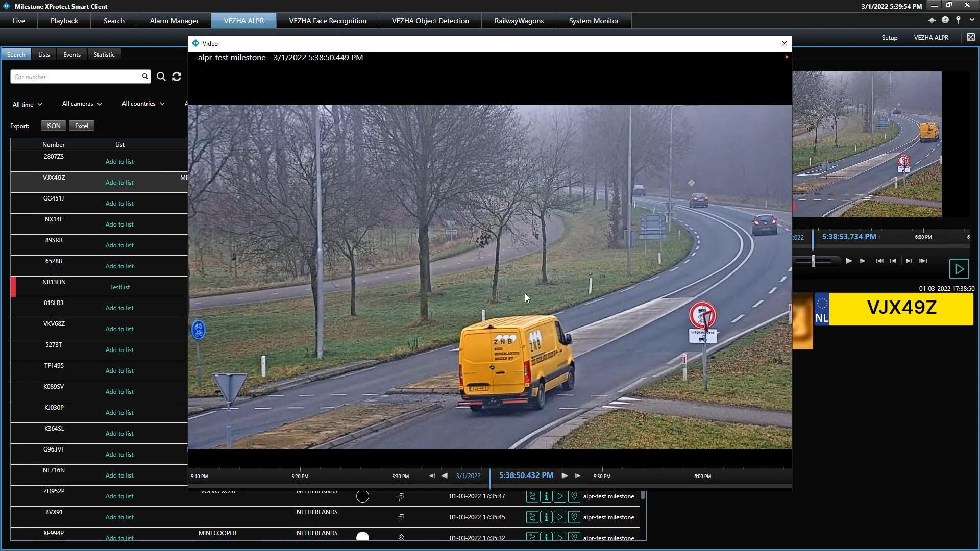Open info icon for 17:35:47 row

click(x=546, y=496)
